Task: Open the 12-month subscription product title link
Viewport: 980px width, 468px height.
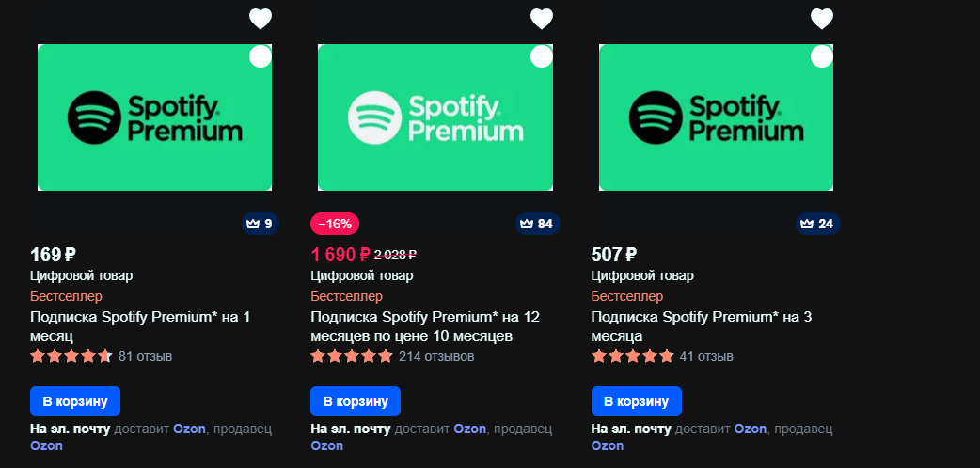Action: [x=425, y=326]
